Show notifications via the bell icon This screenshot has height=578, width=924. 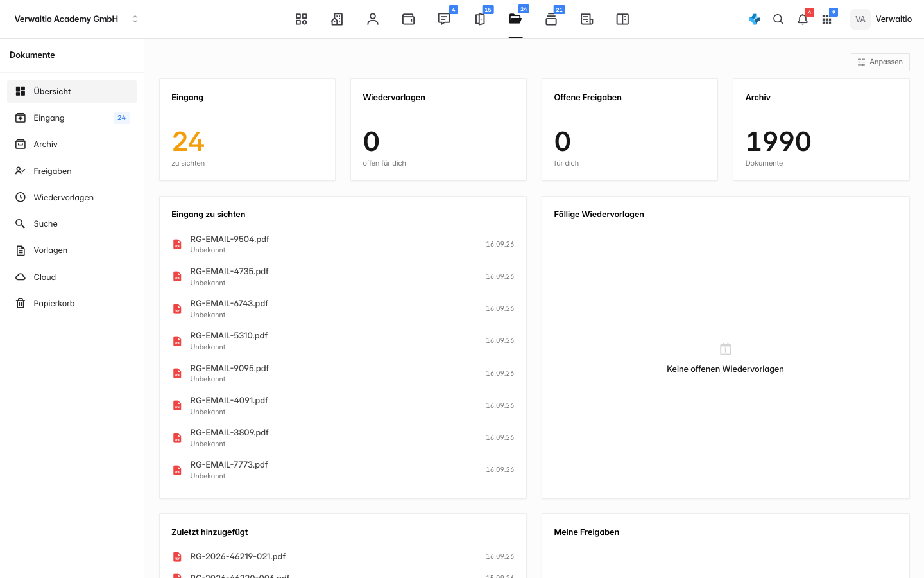pyautogui.click(x=803, y=19)
